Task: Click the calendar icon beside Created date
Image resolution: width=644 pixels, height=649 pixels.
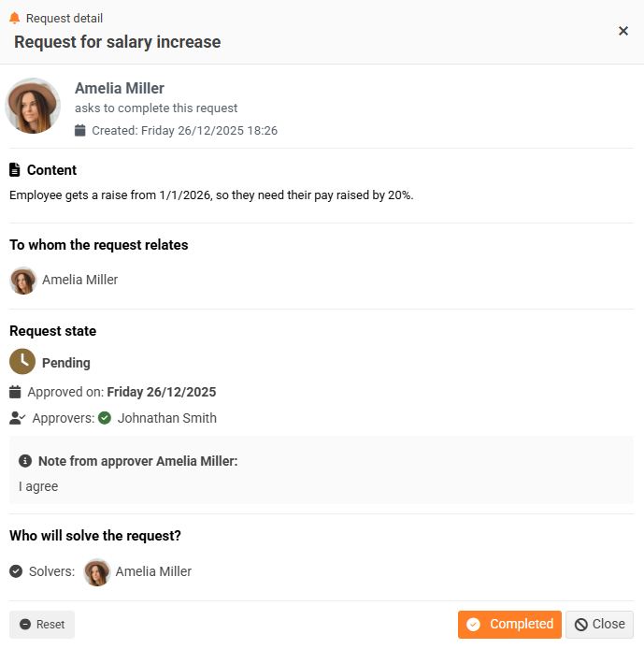Action: [x=80, y=131]
